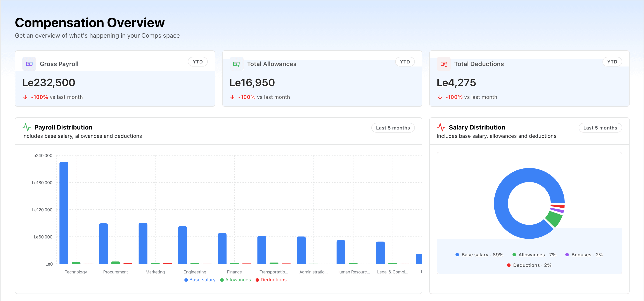The width and height of the screenshot is (644, 301).
Task: Click the -100% change under Total Deductions
Action: [x=454, y=97]
